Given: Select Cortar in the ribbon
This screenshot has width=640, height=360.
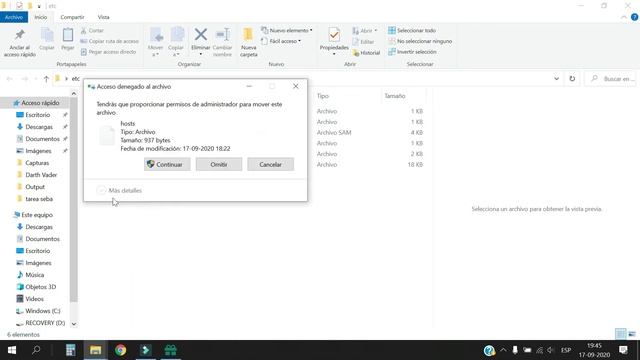Looking at the screenshot, I should [92, 31].
